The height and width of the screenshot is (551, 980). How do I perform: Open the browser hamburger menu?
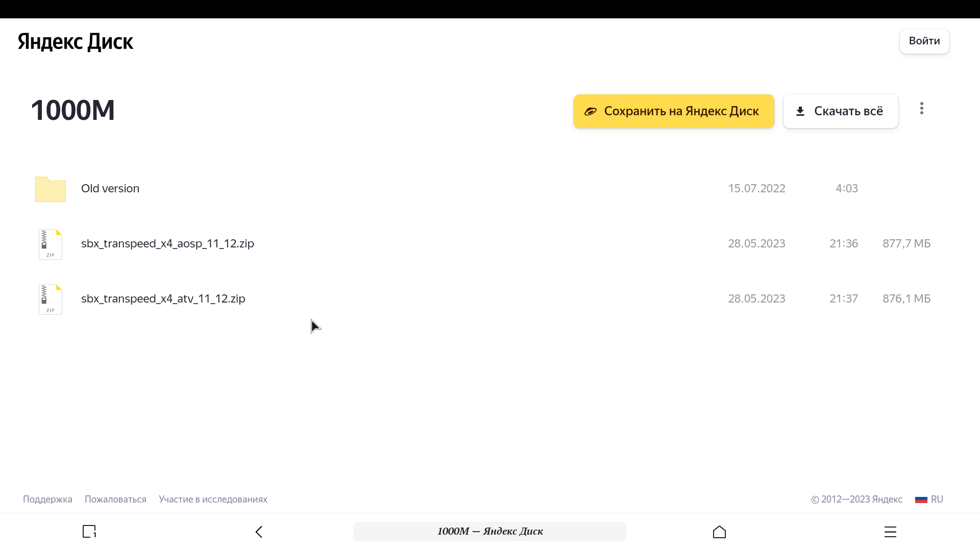coord(890,532)
